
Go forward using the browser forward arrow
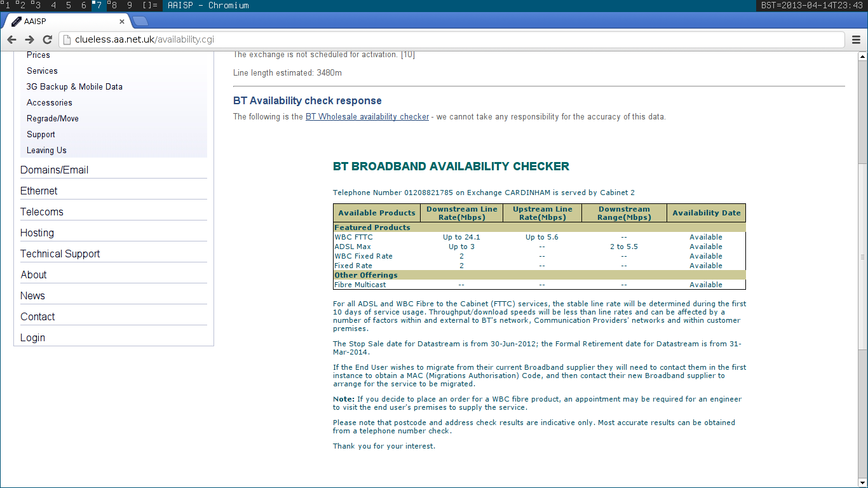point(29,39)
